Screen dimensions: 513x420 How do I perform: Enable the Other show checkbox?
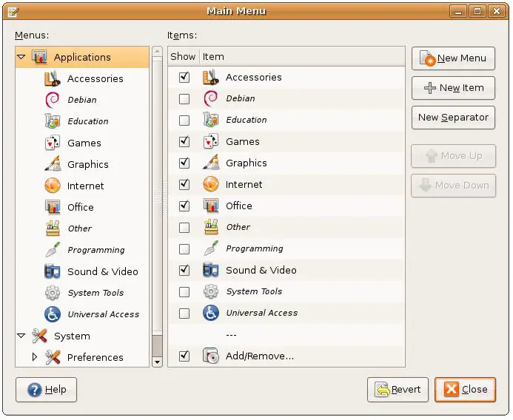184,227
